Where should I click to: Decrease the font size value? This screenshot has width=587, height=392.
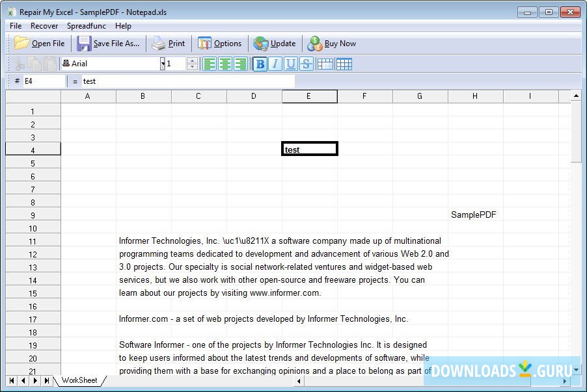coord(193,66)
